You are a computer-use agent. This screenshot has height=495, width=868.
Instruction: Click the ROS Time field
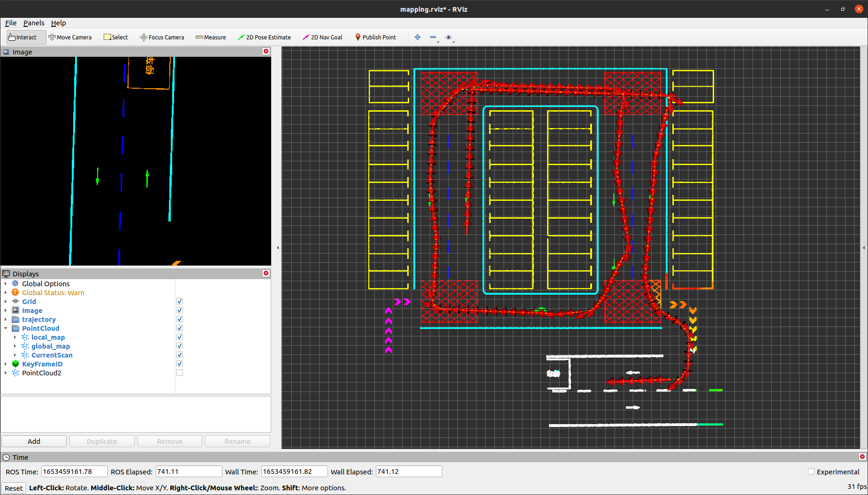(x=74, y=472)
